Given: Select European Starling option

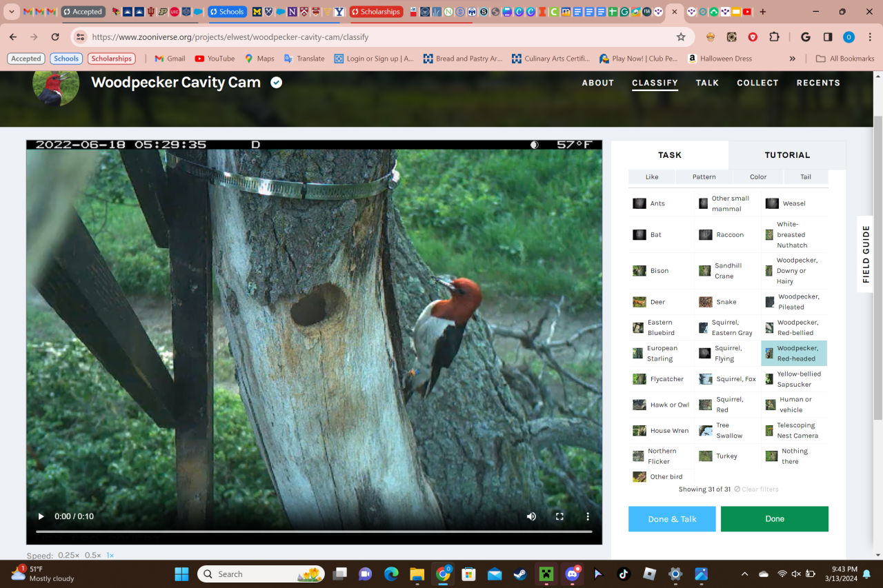Looking at the screenshot, I should point(661,354).
